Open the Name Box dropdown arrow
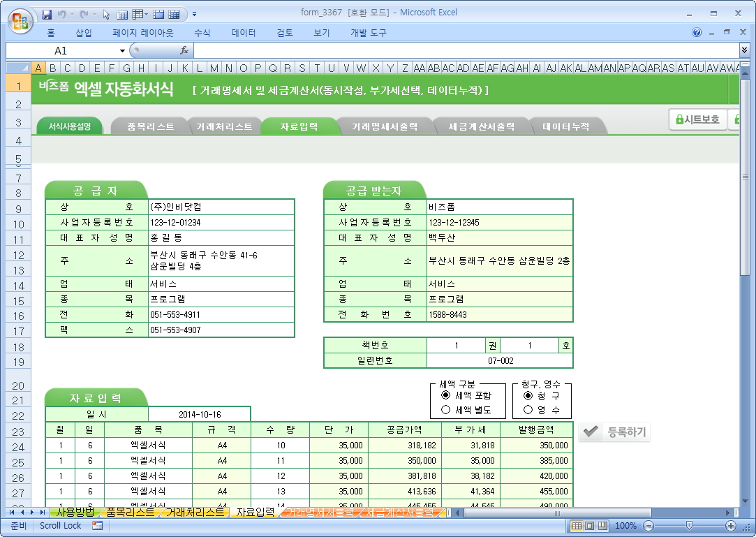This screenshot has width=756, height=537. tap(122, 51)
